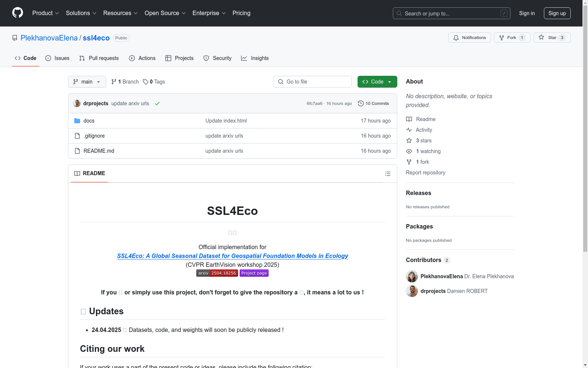The width and height of the screenshot is (588, 368).
Task: Show commit check status checkmark
Action: (x=157, y=103)
